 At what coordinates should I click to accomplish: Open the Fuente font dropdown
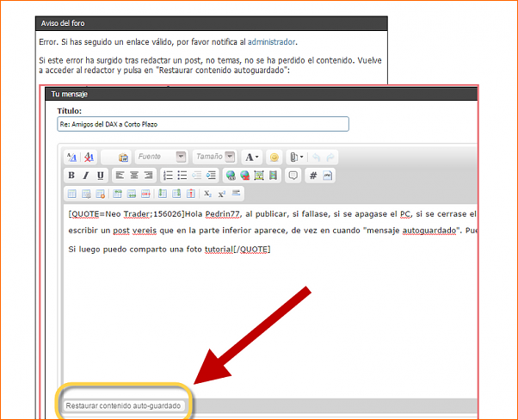click(x=162, y=157)
